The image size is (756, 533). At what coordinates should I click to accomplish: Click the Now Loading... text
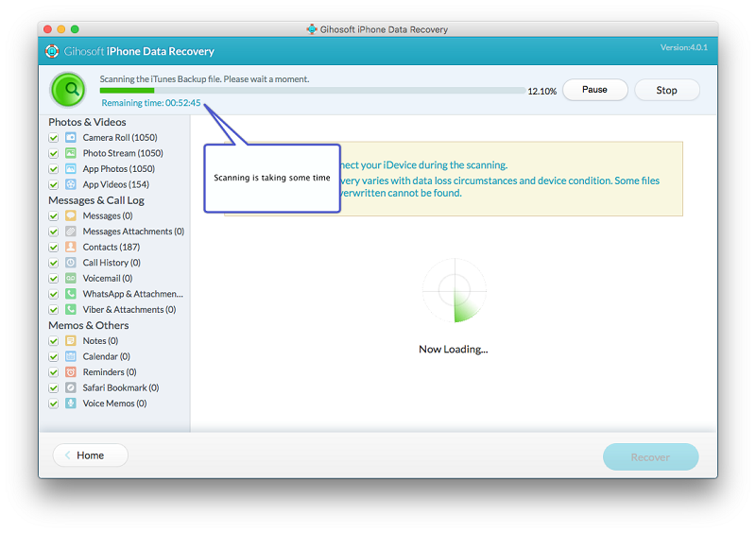click(x=454, y=350)
